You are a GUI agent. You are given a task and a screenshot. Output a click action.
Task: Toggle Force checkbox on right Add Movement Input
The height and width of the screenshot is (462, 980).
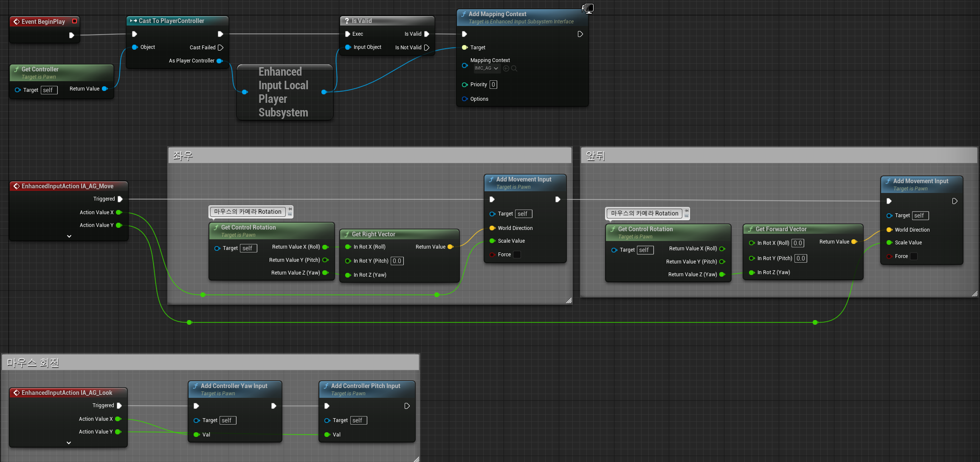click(914, 256)
